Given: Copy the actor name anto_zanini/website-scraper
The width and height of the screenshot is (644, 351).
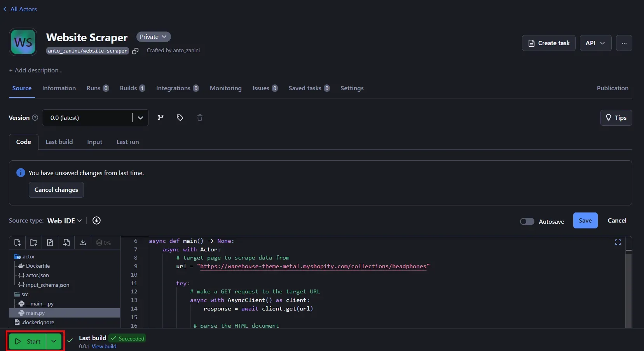Looking at the screenshot, I should pyautogui.click(x=135, y=51).
